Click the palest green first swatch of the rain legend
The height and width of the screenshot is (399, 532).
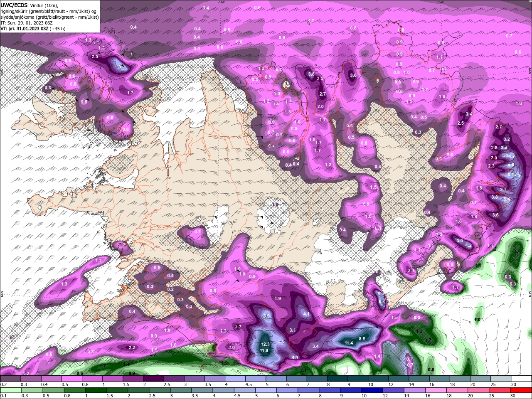pos(10,390)
